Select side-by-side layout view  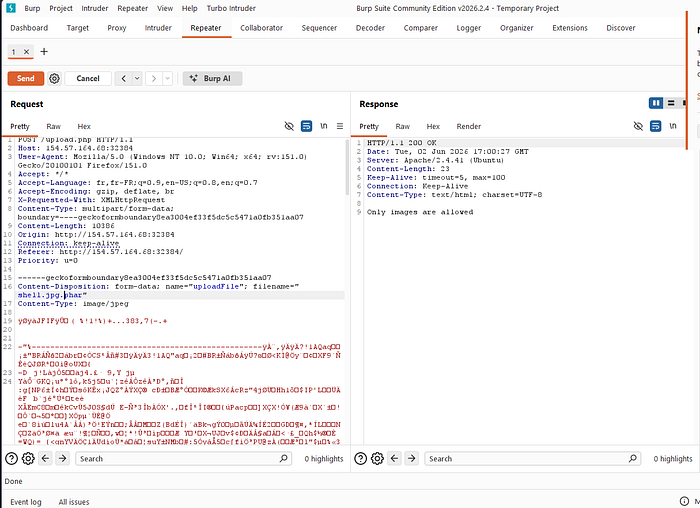point(656,104)
